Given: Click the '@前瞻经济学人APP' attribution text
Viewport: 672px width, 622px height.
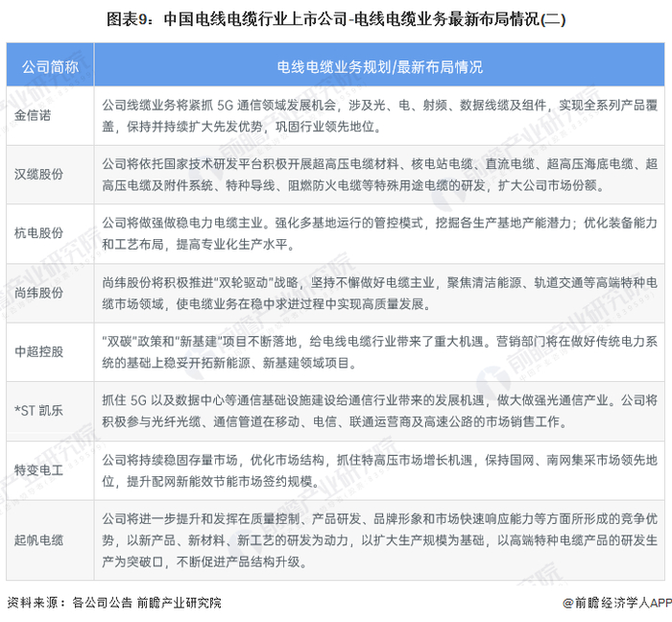Looking at the screenshot, I should point(617,603).
